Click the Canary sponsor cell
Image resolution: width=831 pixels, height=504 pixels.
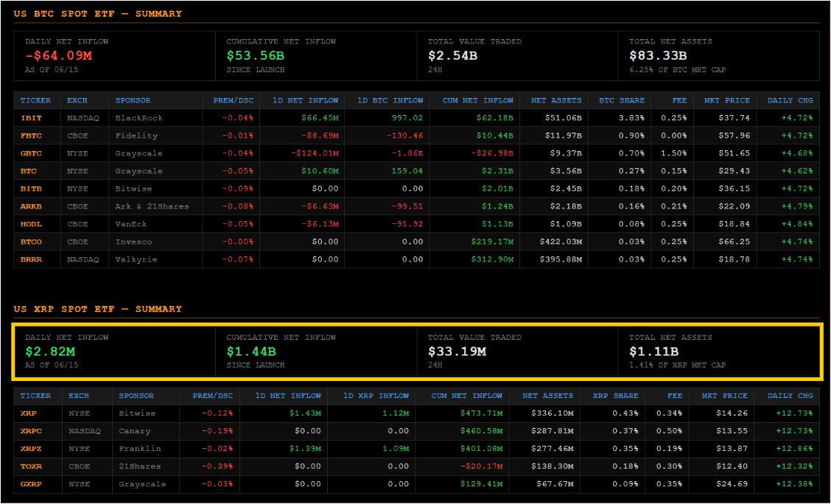[135, 431]
